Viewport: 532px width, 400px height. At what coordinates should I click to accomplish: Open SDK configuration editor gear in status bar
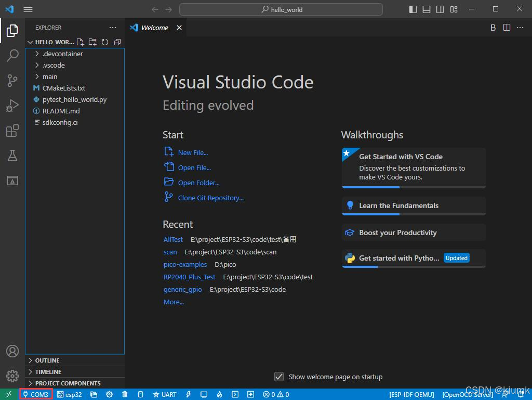tap(109, 394)
